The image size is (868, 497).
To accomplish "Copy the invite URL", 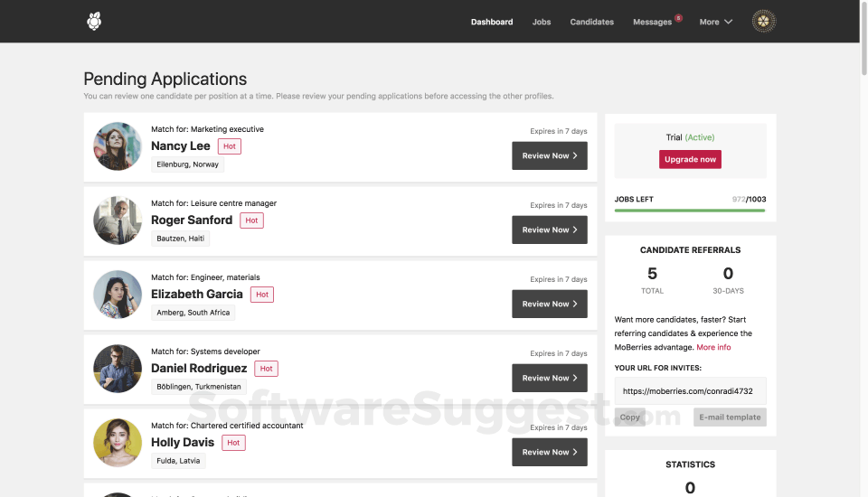I will (x=629, y=417).
